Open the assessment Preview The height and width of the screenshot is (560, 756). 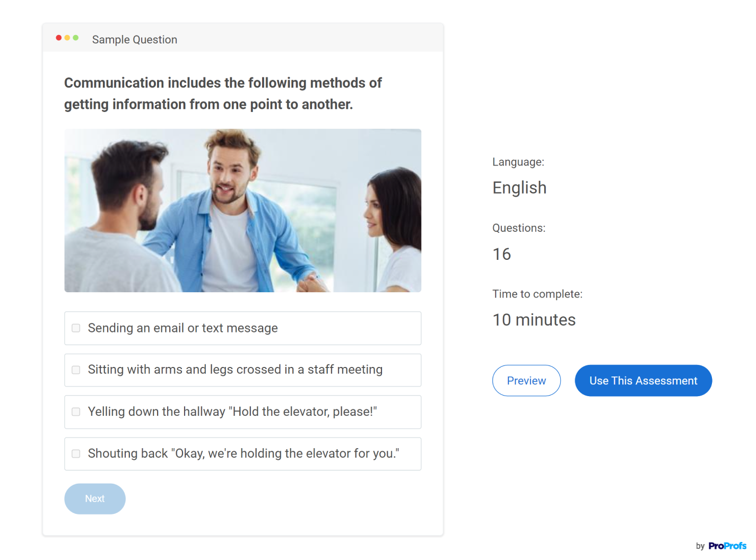tap(526, 381)
